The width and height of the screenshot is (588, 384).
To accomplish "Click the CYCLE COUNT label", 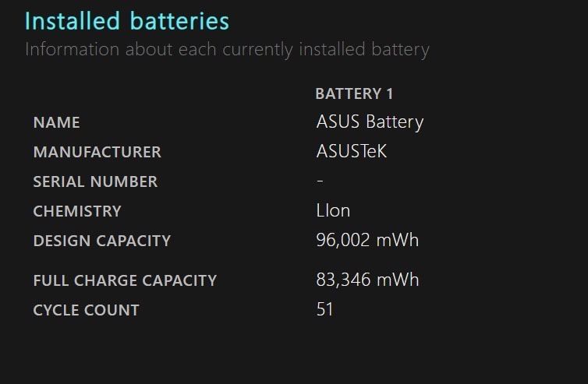I will click(x=87, y=310).
